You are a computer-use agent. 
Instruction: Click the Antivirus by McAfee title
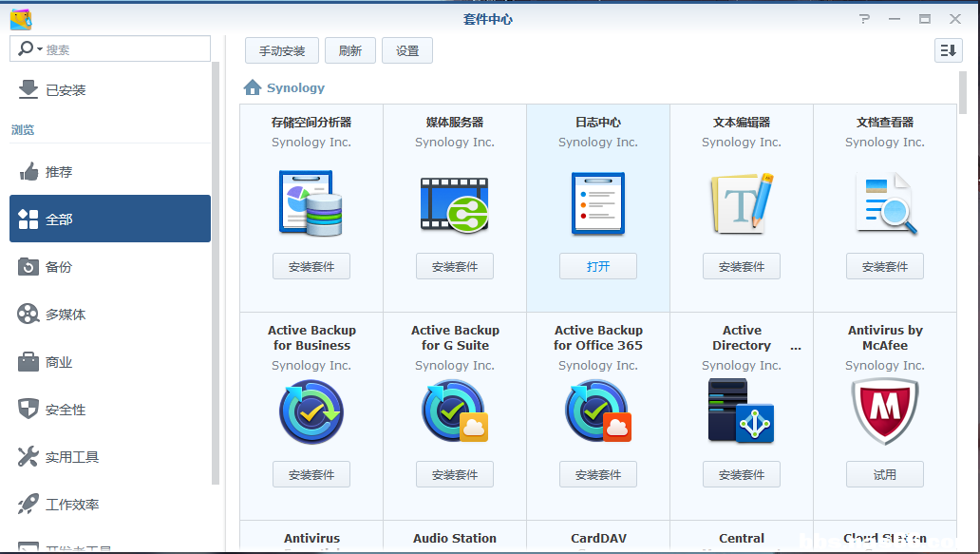pos(885,337)
